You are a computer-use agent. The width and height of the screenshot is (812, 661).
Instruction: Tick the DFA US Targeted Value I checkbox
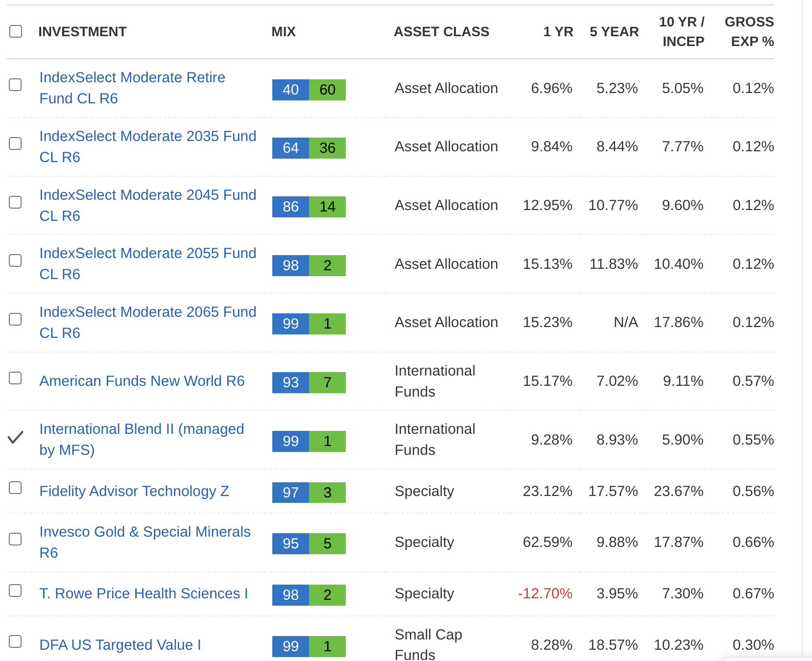pos(16,641)
